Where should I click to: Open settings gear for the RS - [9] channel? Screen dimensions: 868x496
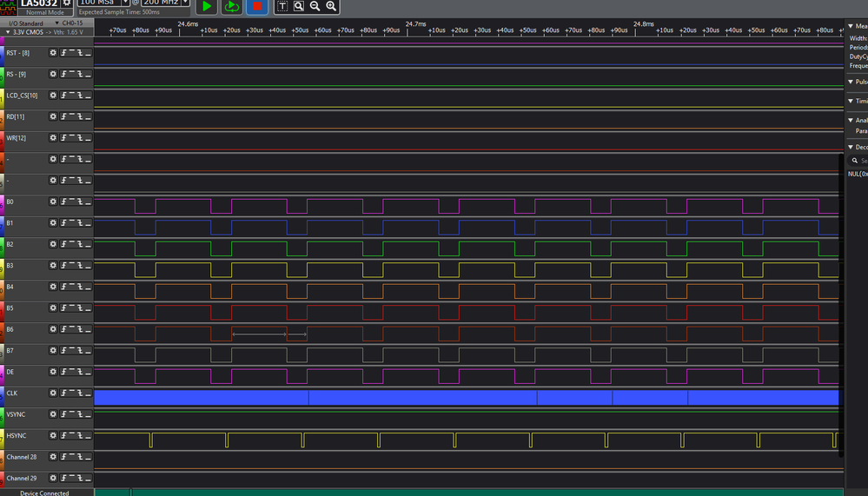coord(53,74)
